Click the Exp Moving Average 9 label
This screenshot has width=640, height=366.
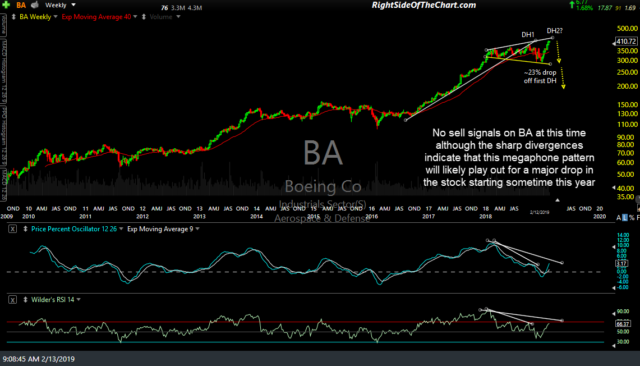pos(160,229)
